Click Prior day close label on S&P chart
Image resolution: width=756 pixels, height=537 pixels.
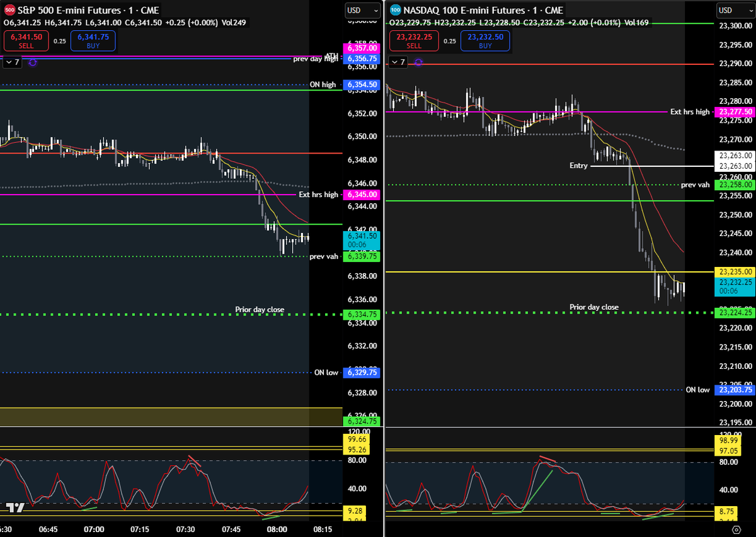(260, 309)
